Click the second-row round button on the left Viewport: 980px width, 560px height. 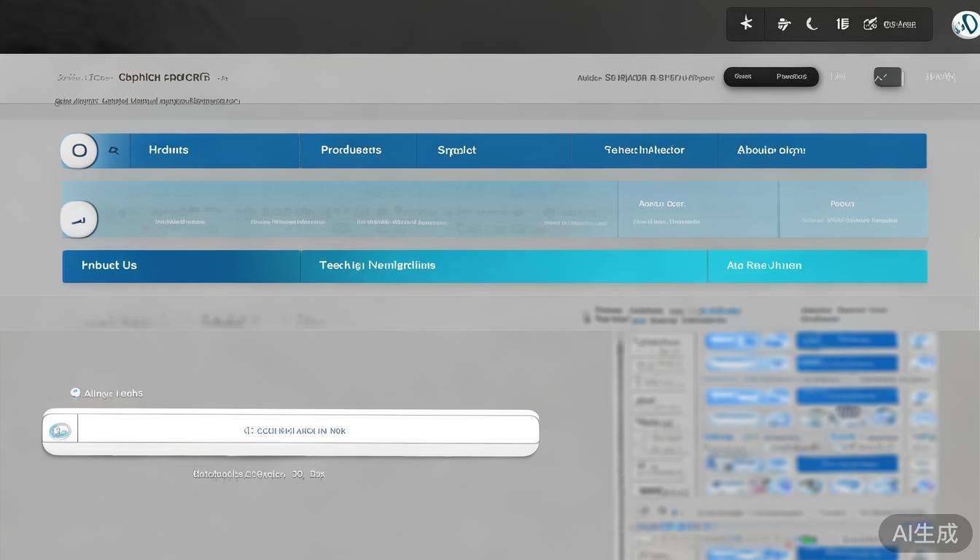[x=79, y=219]
